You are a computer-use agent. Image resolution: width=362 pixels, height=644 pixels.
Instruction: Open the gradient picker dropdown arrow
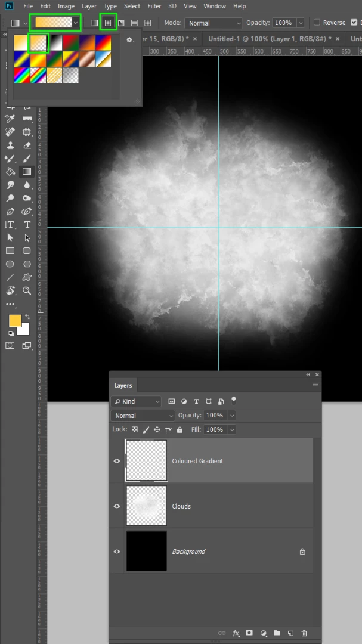pyautogui.click(x=76, y=23)
